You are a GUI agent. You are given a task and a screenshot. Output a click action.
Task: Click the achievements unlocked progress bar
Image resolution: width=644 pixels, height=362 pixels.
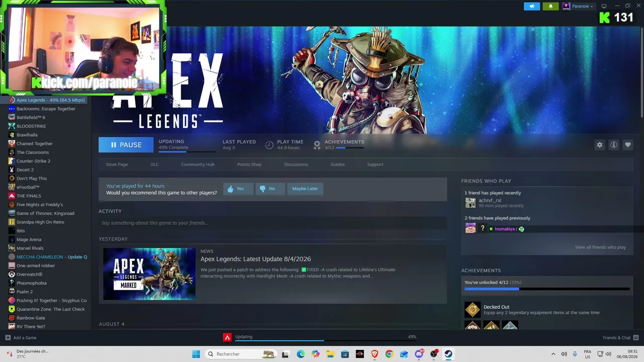pyautogui.click(x=547, y=289)
